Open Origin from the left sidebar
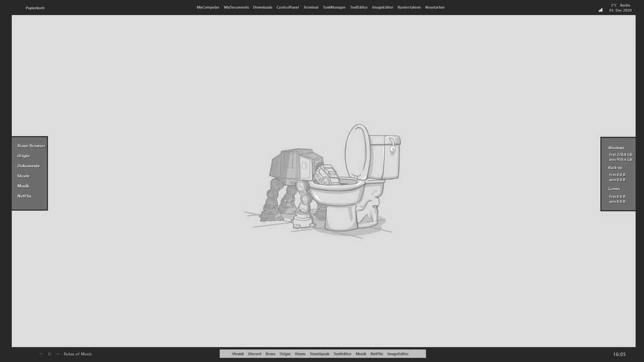This screenshot has width=644, height=362. 24,155
